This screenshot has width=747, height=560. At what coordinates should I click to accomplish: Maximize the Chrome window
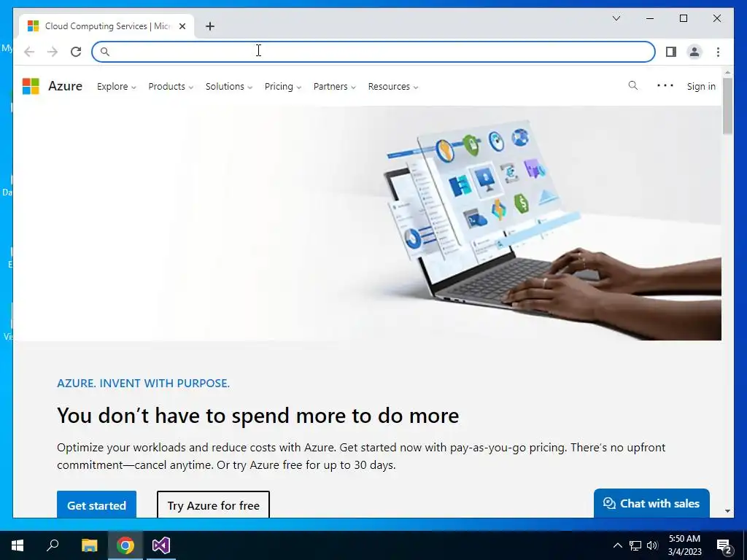tap(683, 18)
